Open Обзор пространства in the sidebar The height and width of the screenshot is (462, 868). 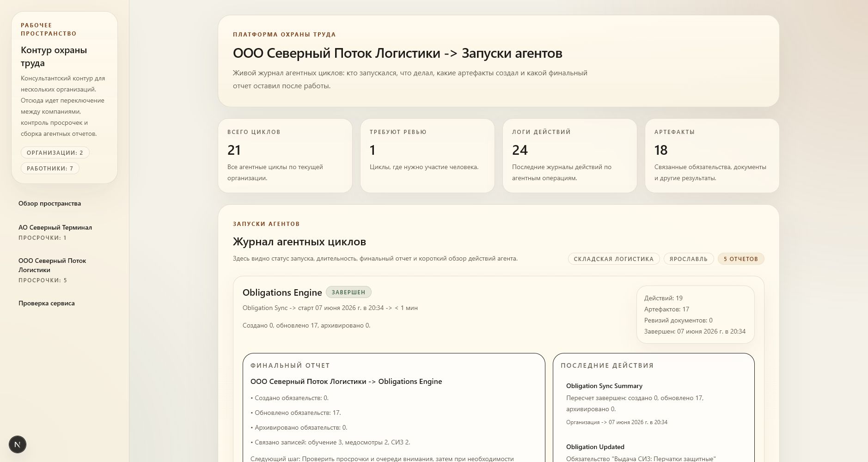[x=49, y=203]
